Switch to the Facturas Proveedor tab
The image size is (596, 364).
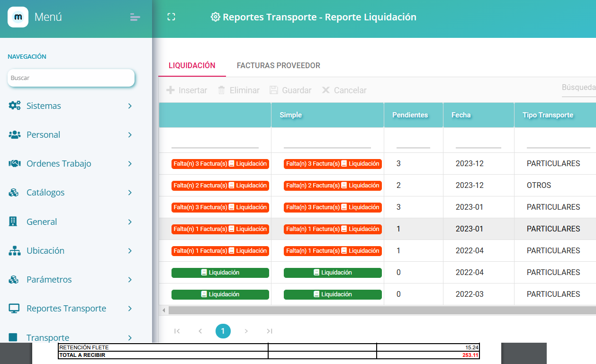pos(278,66)
